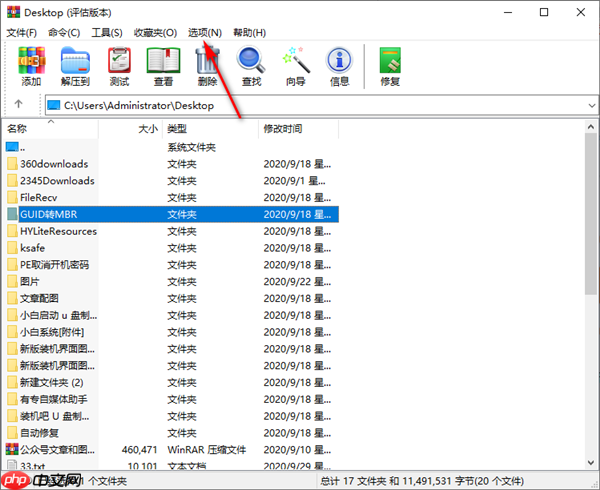Select the 装机吧 U 盘制... folder
Screen dimensions: 600x490
(x=54, y=416)
